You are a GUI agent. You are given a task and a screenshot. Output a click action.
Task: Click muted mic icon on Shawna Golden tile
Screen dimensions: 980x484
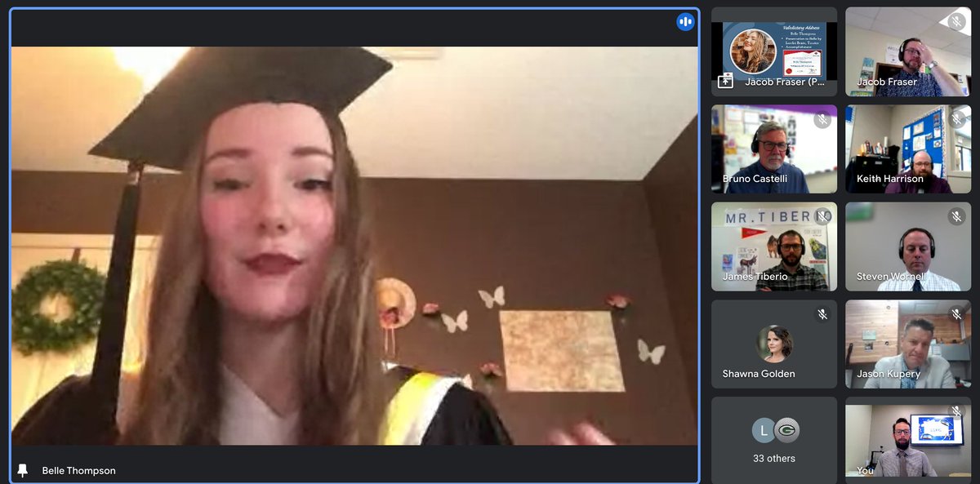(x=822, y=313)
